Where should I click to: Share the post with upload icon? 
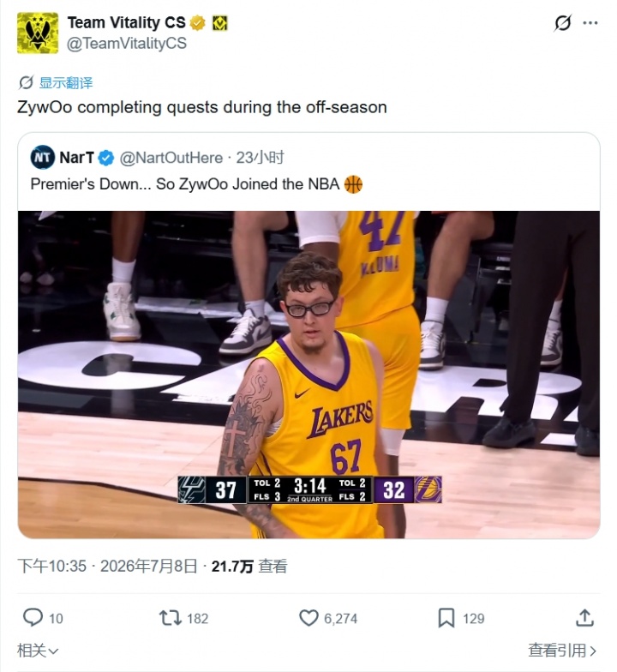click(584, 617)
